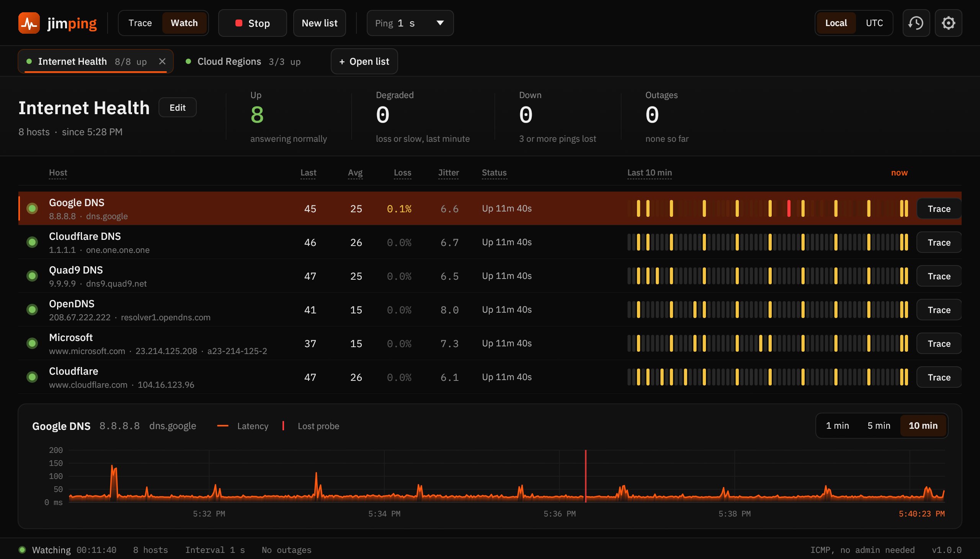This screenshot has height=559, width=980.
Task: Switch to Trace mode
Action: [140, 23]
